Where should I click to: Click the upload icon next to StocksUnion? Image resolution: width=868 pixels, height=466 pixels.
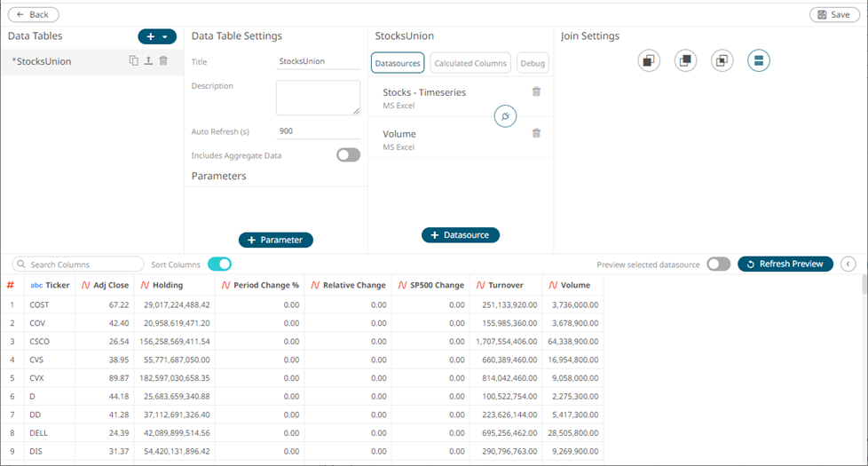click(x=148, y=61)
